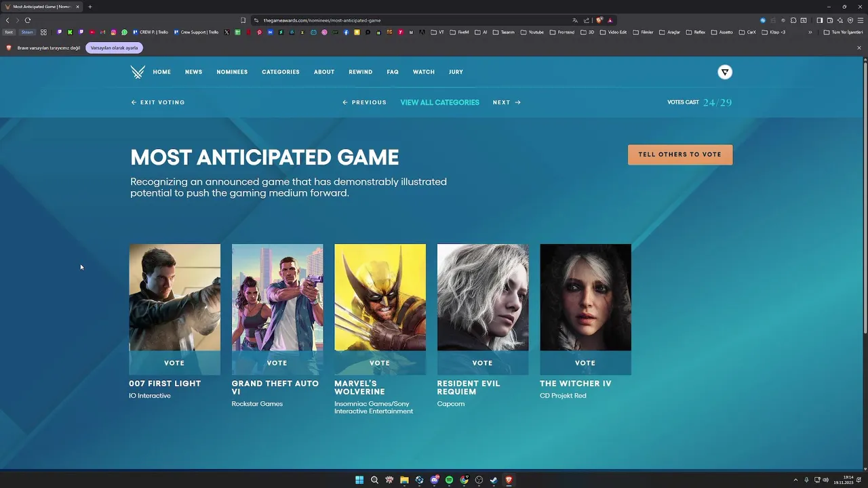
Task: Click the share page icon in address bar
Action: click(587, 20)
